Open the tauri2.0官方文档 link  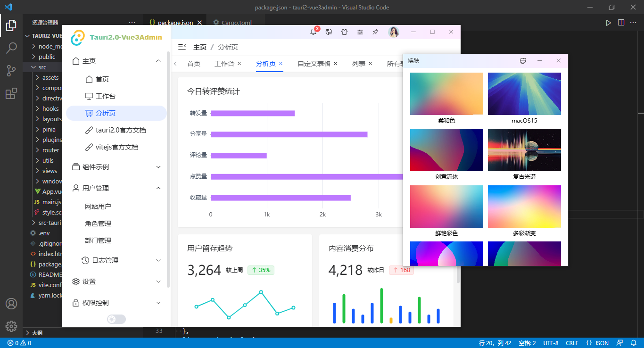[120, 130]
